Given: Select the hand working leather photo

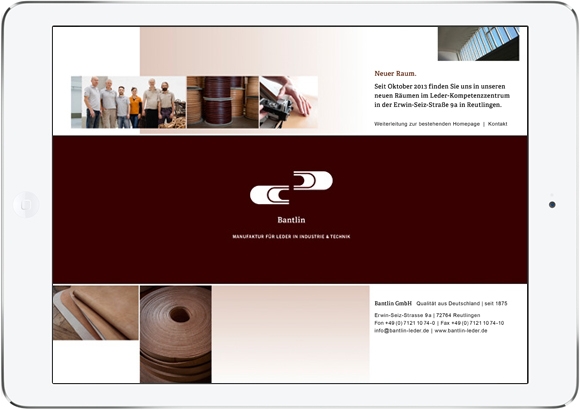Looking at the screenshot, I should pyautogui.click(x=289, y=102).
